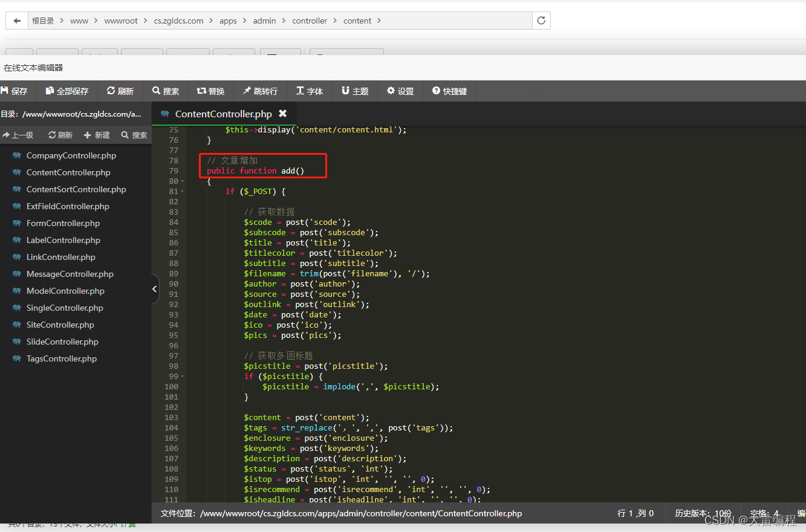Go up with the 上一级 button

18,135
